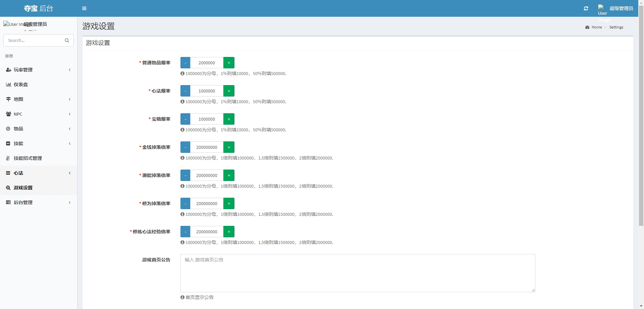This screenshot has height=309, width=644.
Task: Increase 心法爆率 with plus button
Action: 229,91
